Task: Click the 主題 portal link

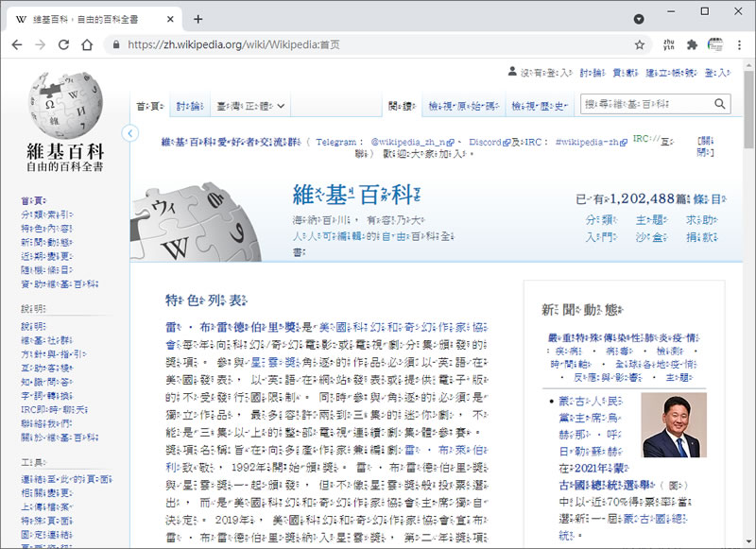Action: pyautogui.click(x=651, y=220)
